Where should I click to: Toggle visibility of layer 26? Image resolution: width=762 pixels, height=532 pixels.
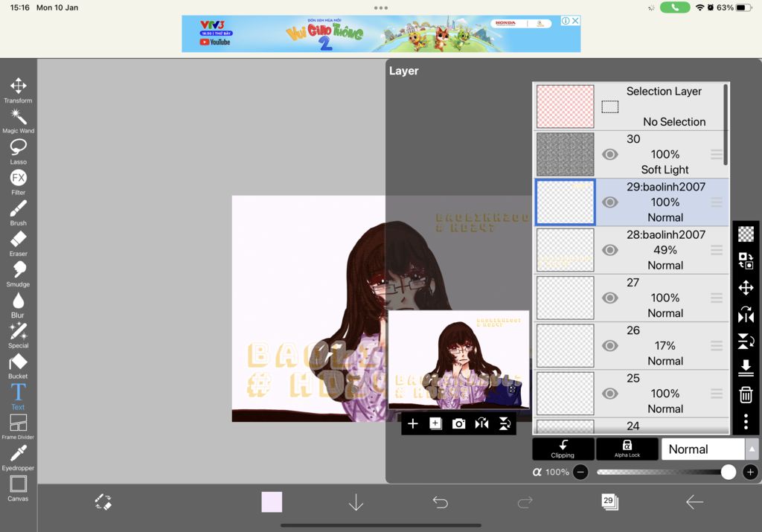tap(610, 345)
